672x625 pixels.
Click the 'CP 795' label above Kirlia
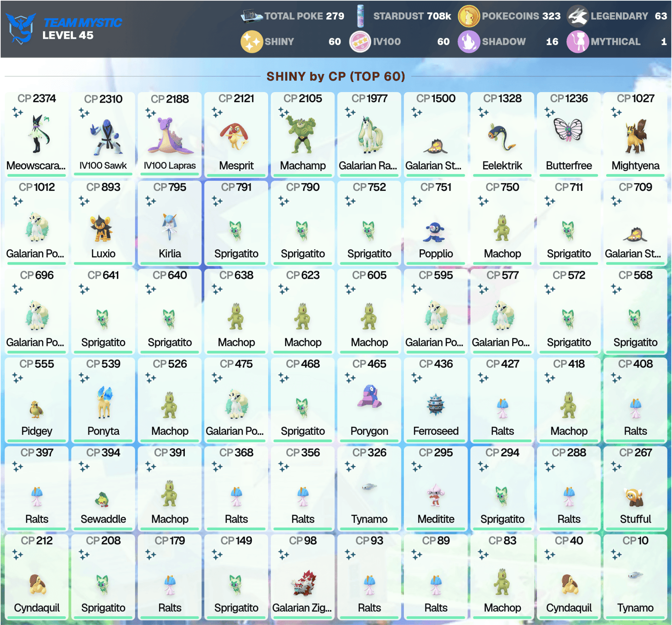170,187
